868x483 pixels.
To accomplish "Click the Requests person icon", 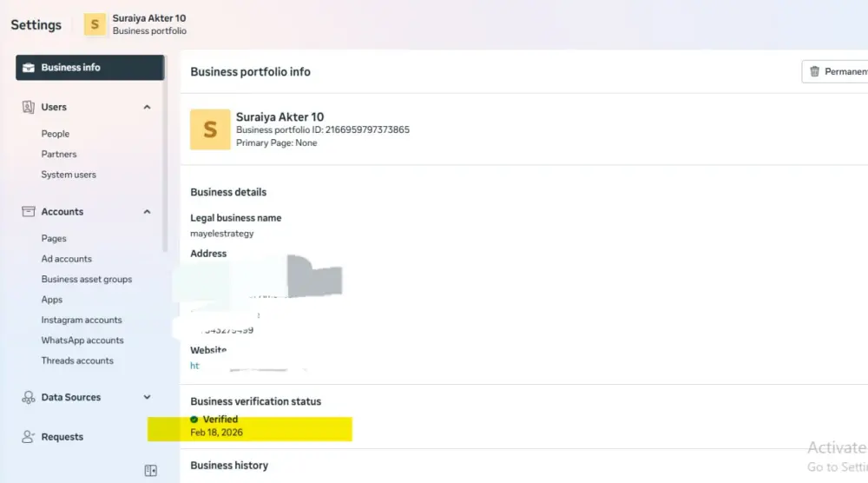I will (x=29, y=437).
